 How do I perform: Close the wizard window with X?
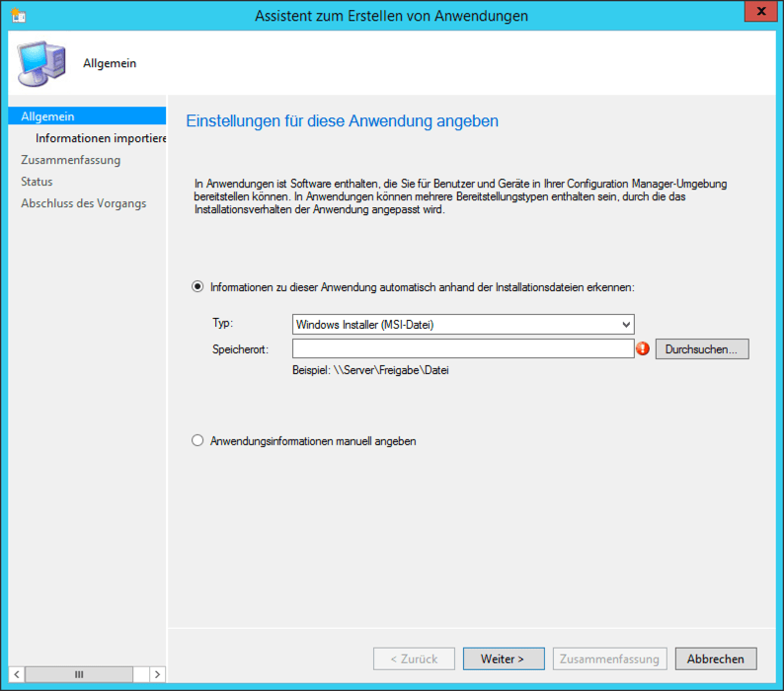[761, 11]
